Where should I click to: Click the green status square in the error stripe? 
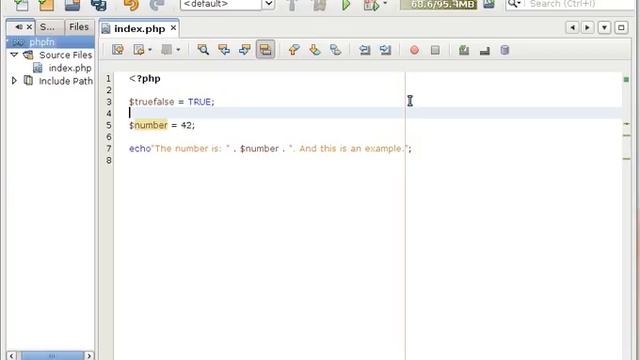626,79
